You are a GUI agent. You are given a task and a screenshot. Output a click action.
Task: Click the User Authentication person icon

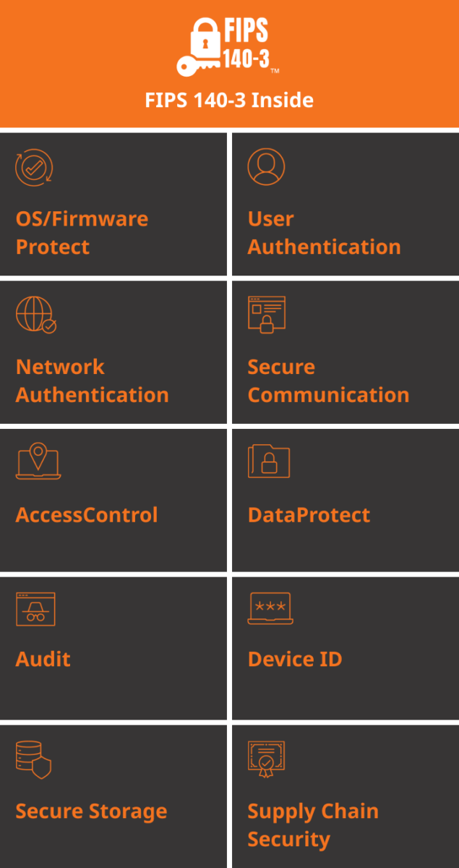pos(266,167)
